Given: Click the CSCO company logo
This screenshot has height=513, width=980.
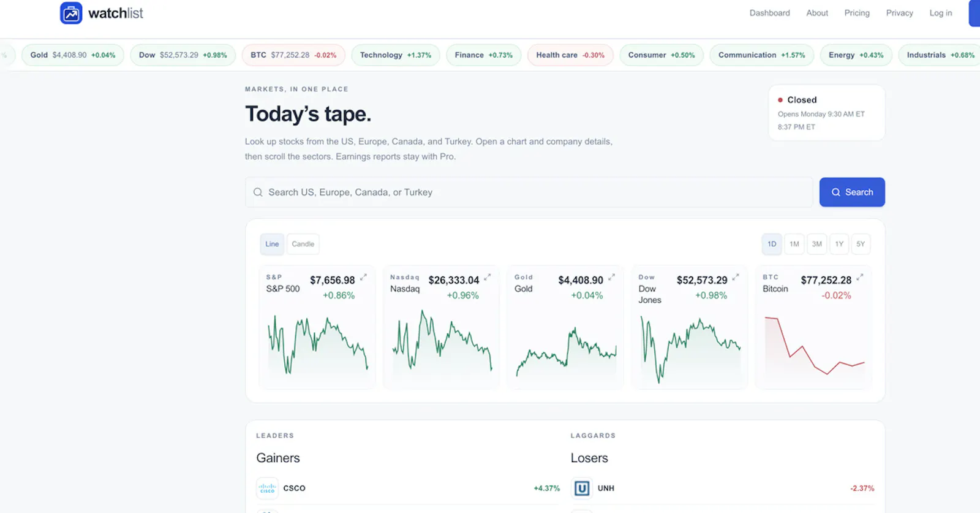Looking at the screenshot, I should pyautogui.click(x=268, y=488).
